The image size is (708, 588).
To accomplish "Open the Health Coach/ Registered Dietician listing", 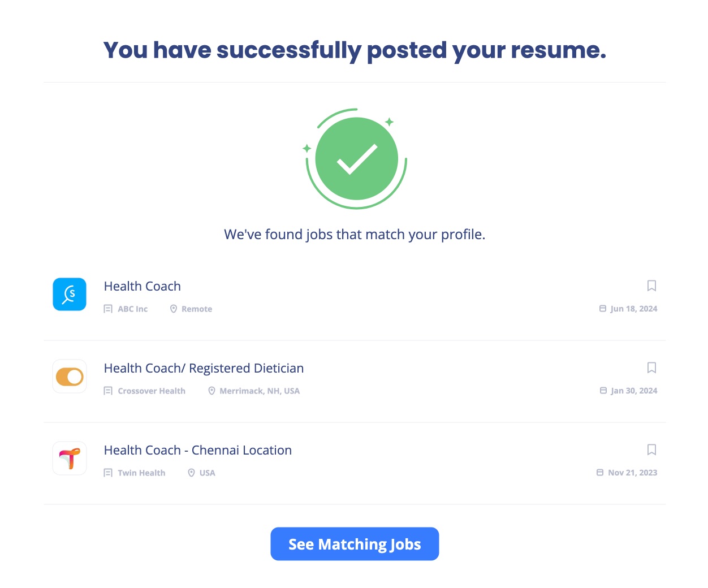I will pyautogui.click(x=204, y=368).
